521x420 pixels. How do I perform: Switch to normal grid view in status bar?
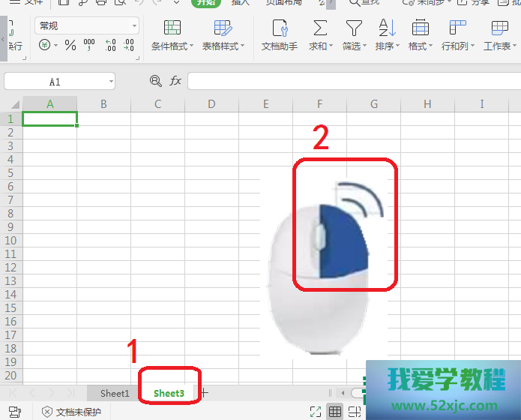335,412
